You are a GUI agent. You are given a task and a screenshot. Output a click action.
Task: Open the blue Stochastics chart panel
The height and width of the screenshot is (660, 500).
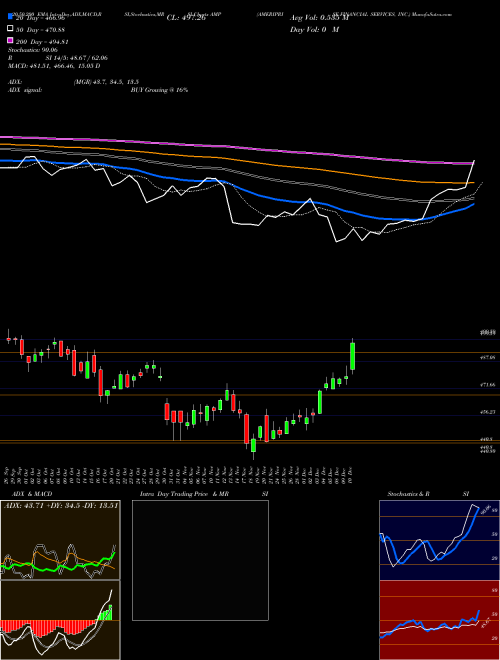[439, 540]
